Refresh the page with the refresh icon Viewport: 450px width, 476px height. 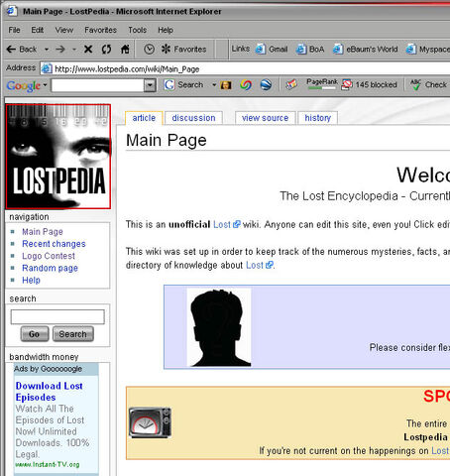point(106,50)
